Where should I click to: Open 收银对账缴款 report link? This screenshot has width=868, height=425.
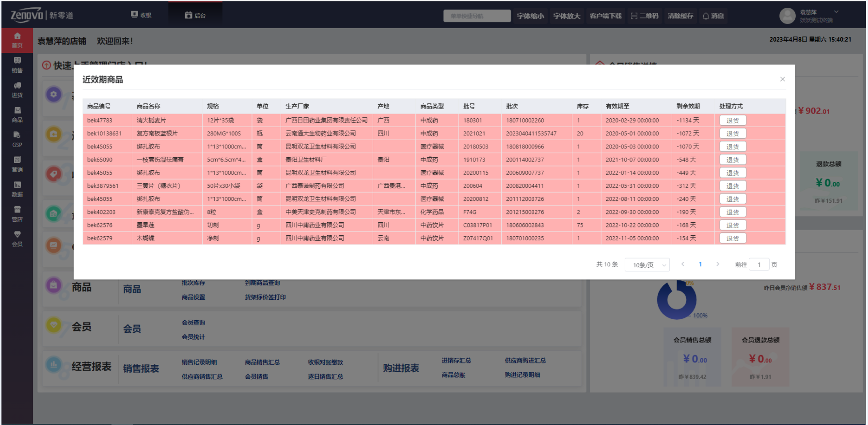tap(326, 362)
